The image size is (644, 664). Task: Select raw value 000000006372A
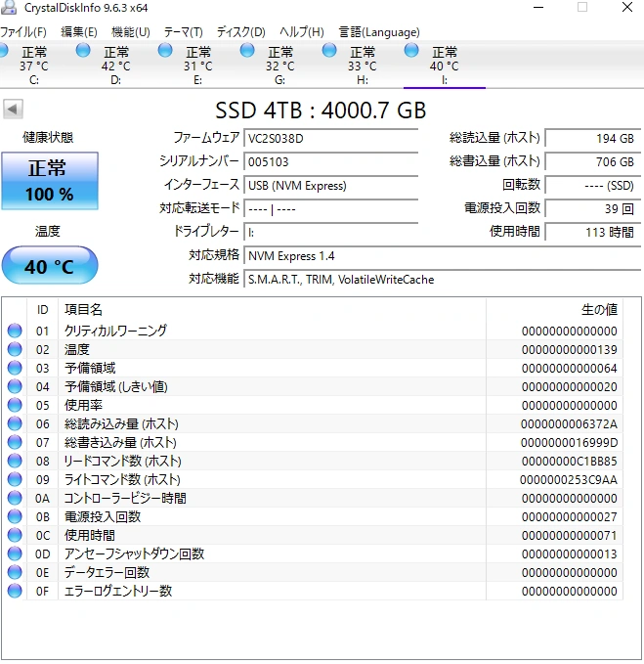coord(569,423)
